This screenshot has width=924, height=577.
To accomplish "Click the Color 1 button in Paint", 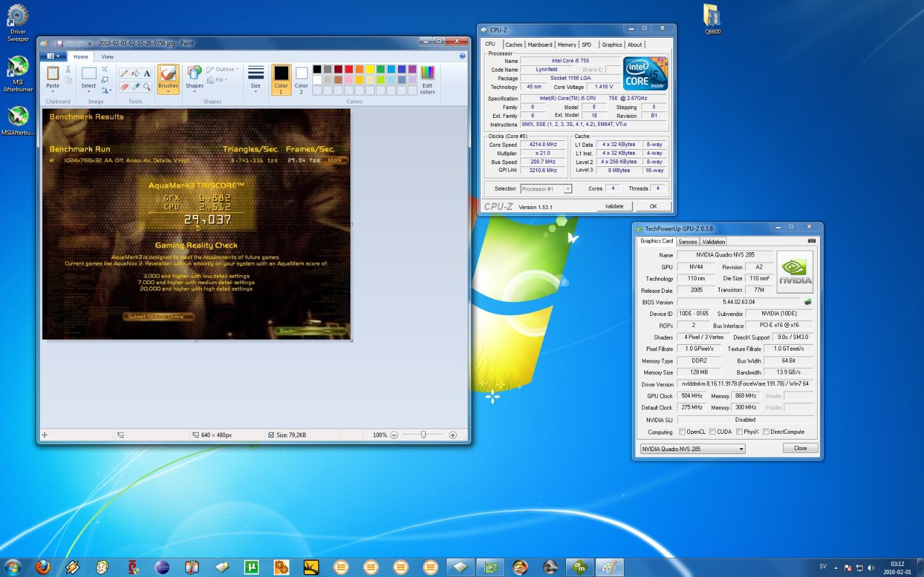I will click(281, 80).
